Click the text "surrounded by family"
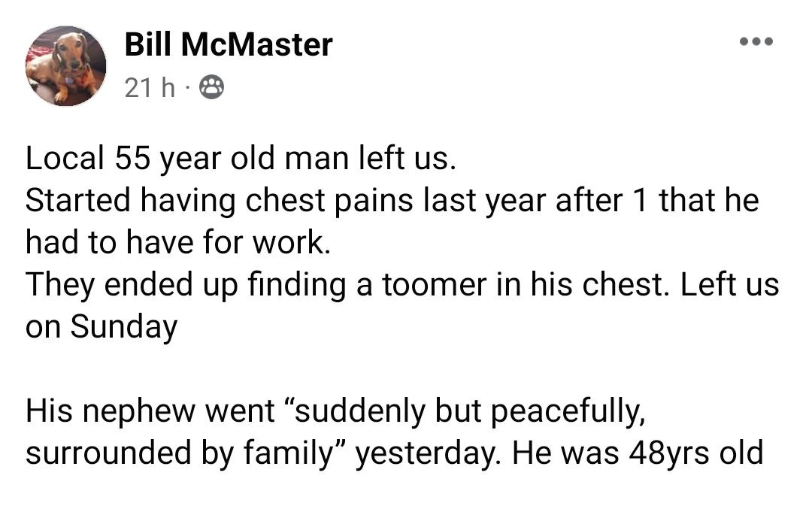The width and height of the screenshot is (812, 509). click(180, 453)
